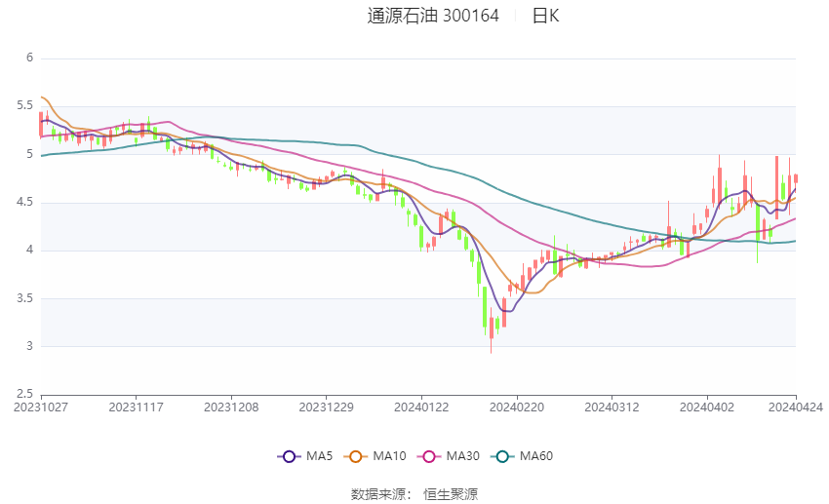This screenshot has width=829, height=504.
Task: Click the pink MA30 legend circle marker
Action: [427, 456]
